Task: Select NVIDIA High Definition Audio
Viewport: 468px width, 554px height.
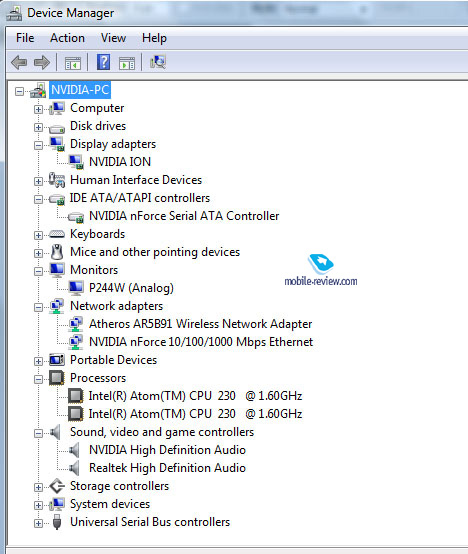Action: [x=167, y=450]
